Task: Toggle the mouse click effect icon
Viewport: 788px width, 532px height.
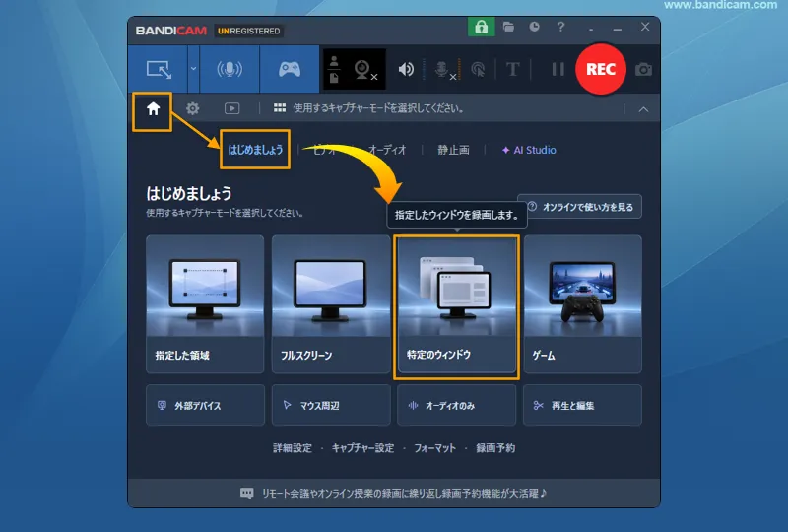Action: (478, 70)
